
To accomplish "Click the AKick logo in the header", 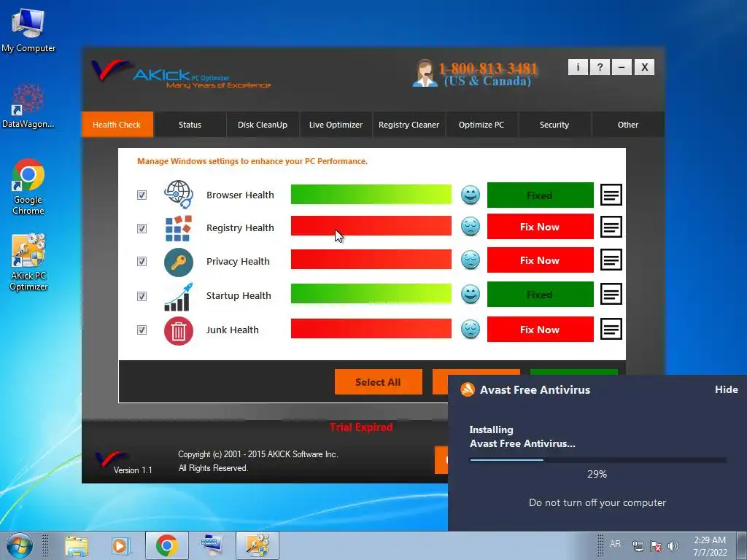I will coord(181,74).
